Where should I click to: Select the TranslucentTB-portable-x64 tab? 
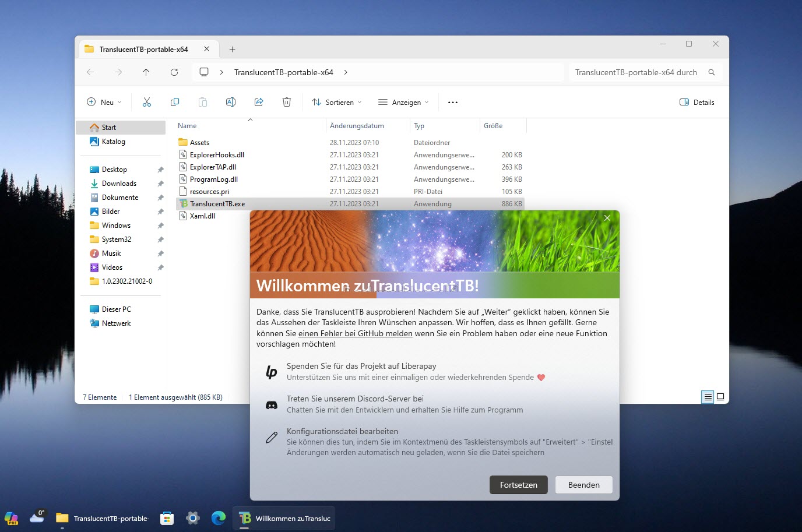coord(143,50)
